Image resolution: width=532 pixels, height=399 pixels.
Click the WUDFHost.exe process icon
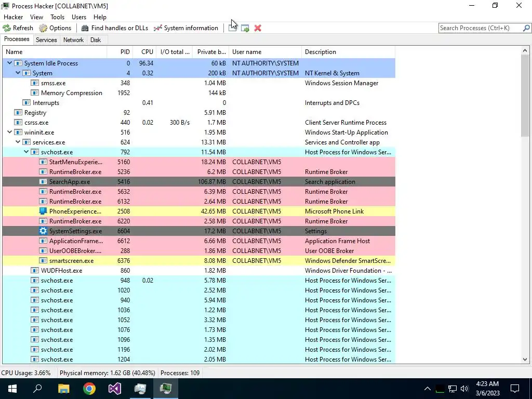(35, 270)
